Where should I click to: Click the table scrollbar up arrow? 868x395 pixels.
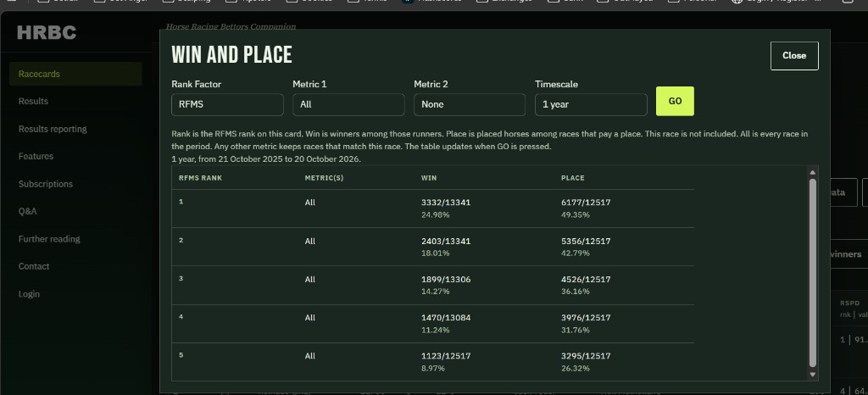pyautogui.click(x=813, y=173)
